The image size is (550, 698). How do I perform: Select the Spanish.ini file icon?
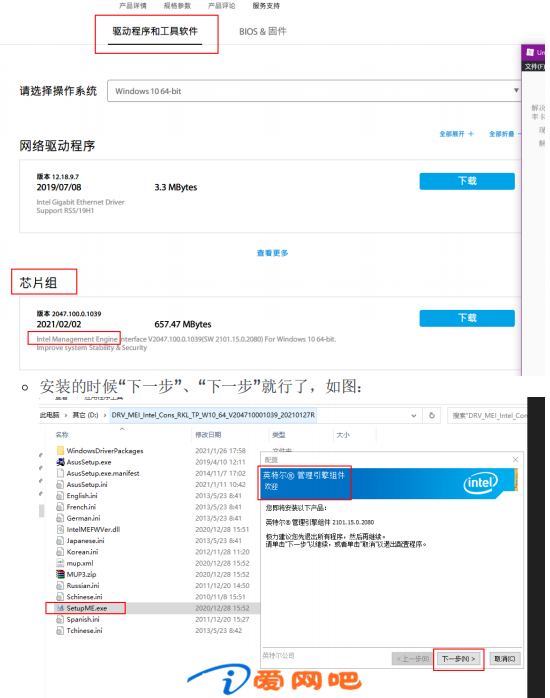(61, 619)
